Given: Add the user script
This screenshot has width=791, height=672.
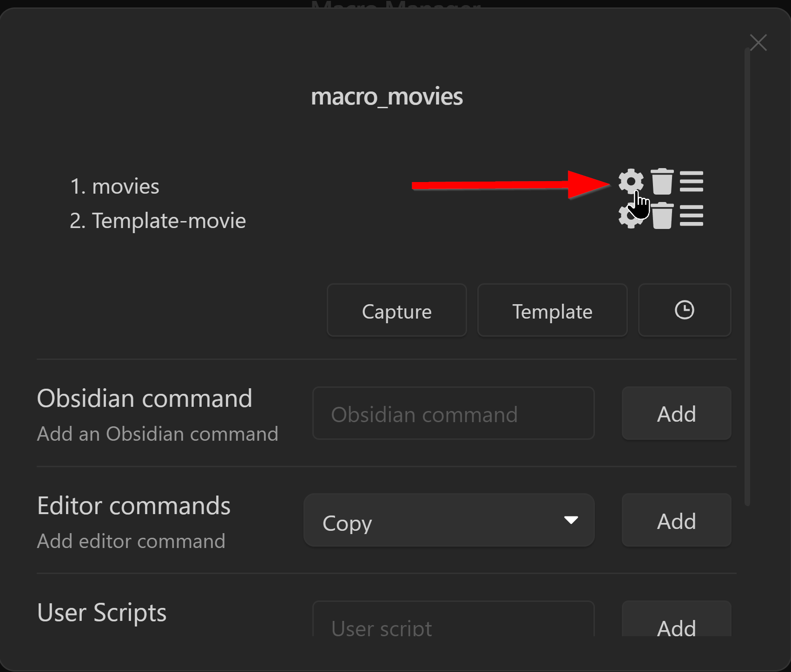Looking at the screenshot, I should [x=677, y=619].
